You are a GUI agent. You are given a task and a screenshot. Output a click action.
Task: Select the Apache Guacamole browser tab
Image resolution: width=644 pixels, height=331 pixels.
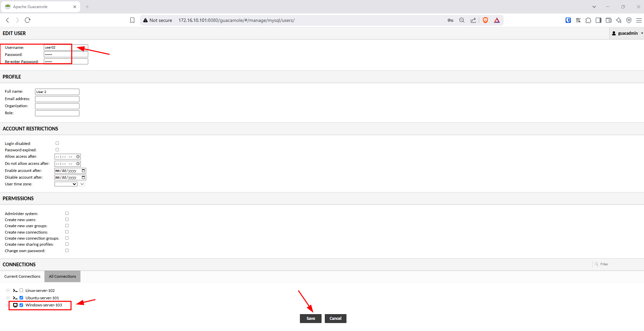coord(40,7)
